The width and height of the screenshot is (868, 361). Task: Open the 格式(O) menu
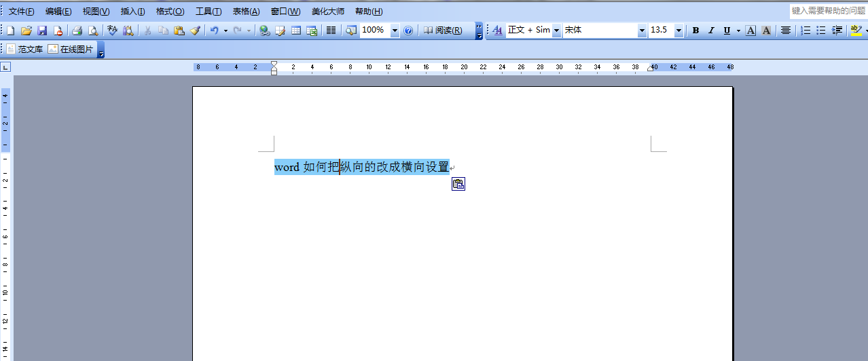170,12
